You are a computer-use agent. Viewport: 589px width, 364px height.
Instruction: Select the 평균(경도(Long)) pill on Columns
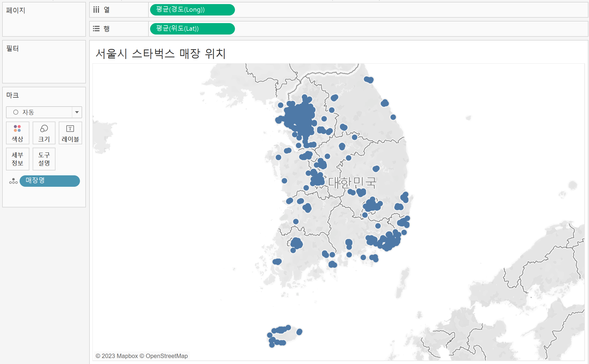192,10
